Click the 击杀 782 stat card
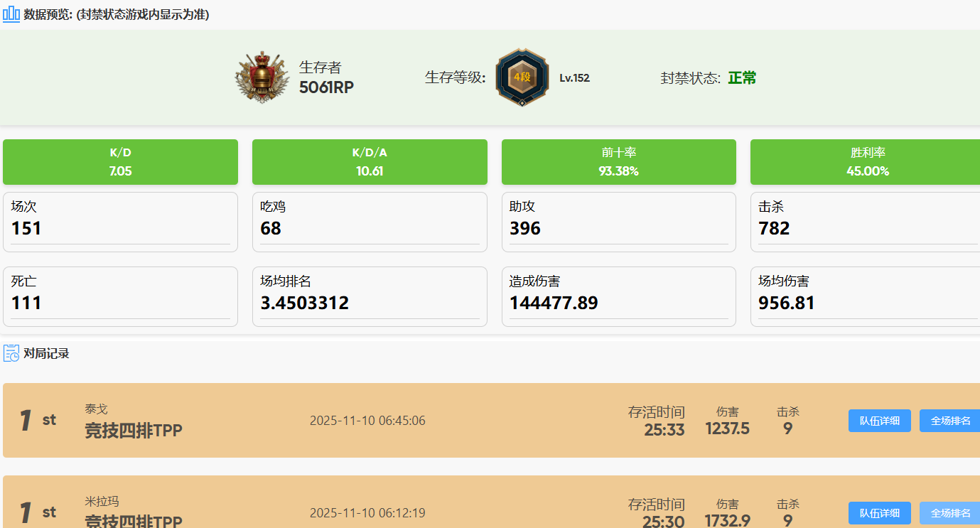 [867, 222]
